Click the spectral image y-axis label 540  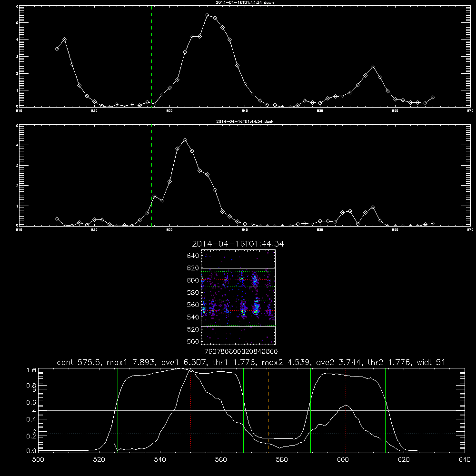[x=193, y=317]
